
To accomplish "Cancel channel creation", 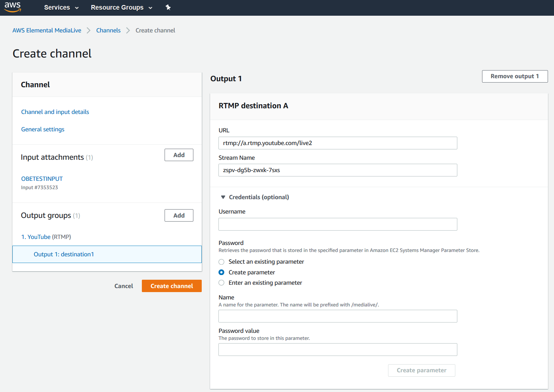I will pyautogui.click(x=124, y=286).
